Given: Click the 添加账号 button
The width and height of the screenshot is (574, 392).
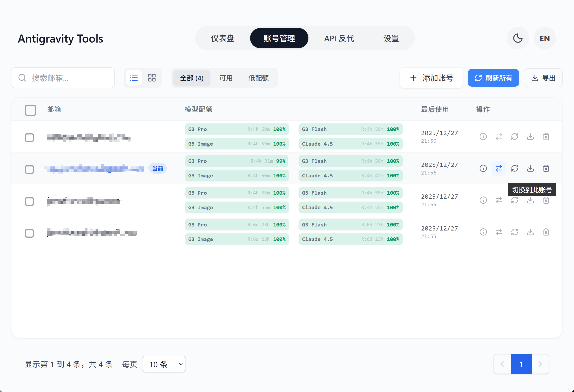Looking at the screenshot, I should pyautogui.click(x=431, y=78).
